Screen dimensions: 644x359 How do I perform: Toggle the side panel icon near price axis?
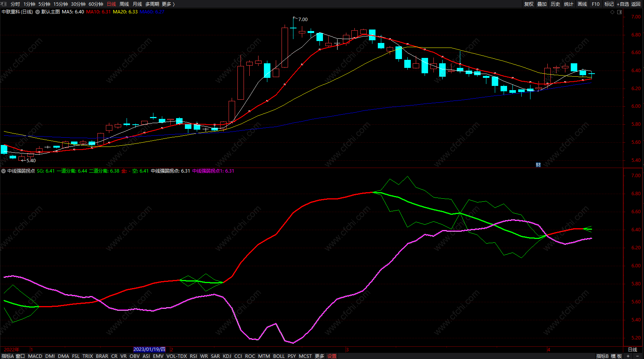coord(619,12)
